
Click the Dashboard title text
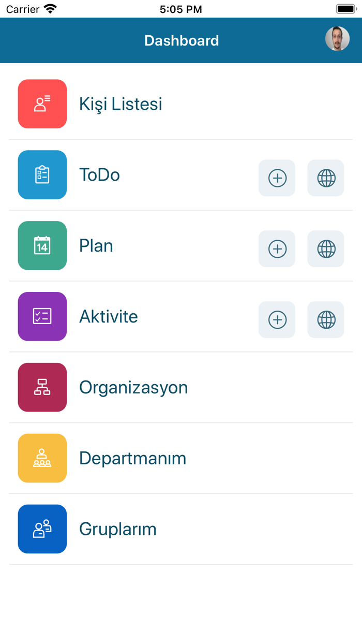(x=182, y=40)
